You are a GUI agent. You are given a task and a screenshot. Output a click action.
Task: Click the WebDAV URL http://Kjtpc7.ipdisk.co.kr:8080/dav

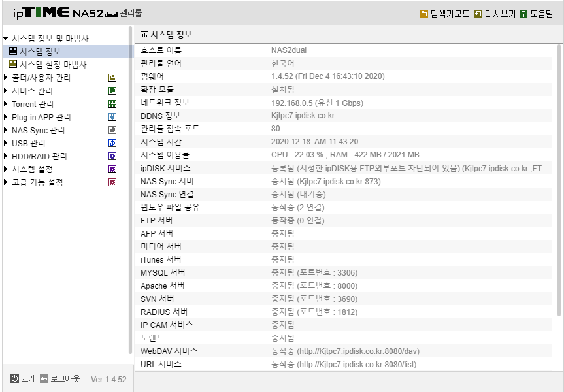tap(358, 351)
